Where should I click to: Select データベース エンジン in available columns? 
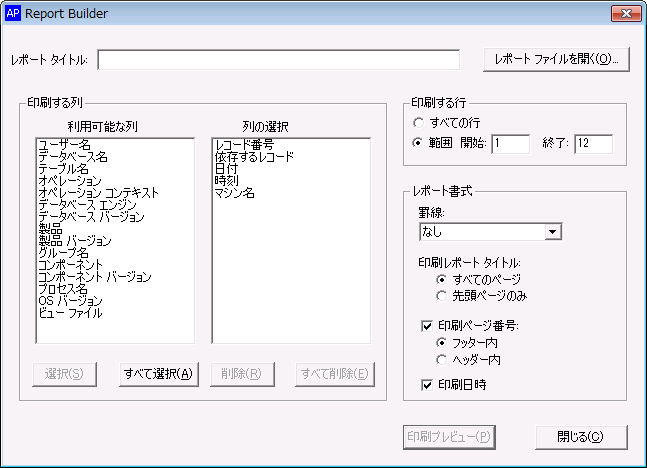tap(90, 205)
